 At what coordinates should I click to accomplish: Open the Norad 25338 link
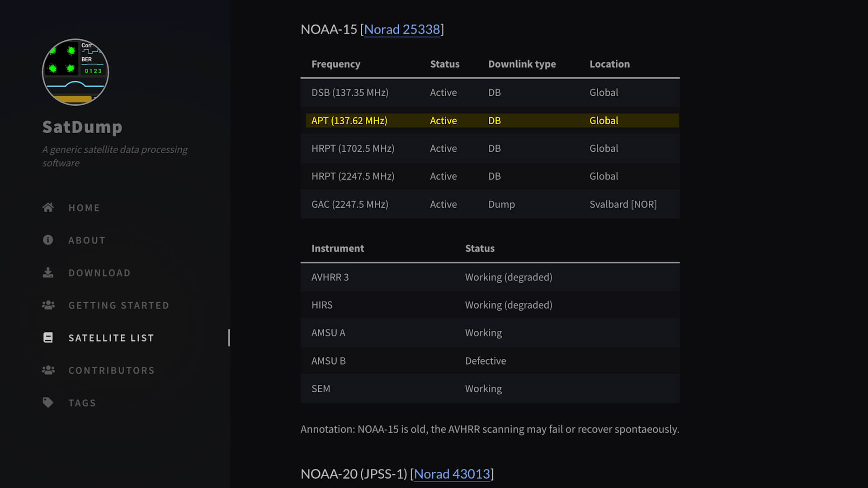pyautogui.click(x=402, y=29)
